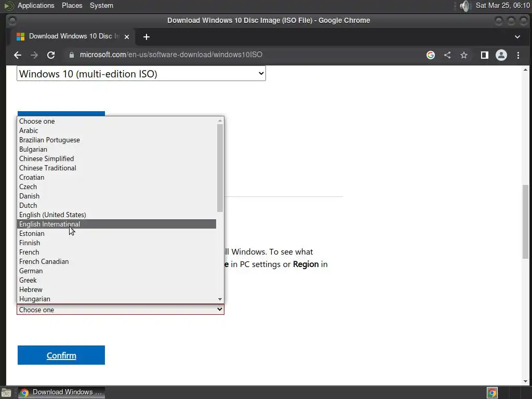
Task: Open tab search chevron
Action: point(517,37)
